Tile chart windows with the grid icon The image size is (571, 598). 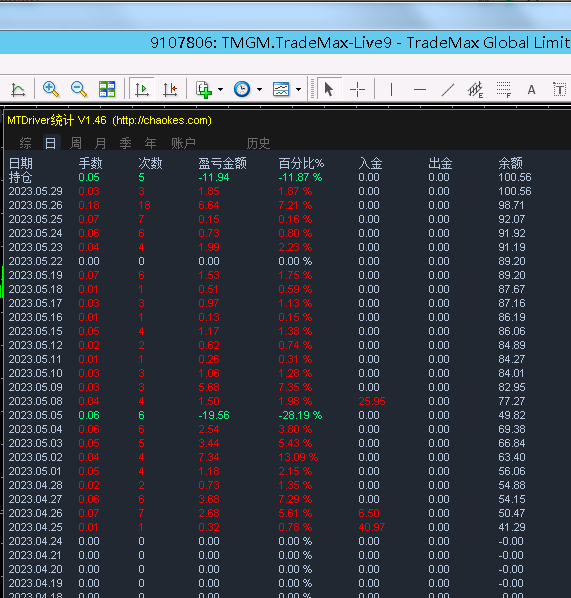pos(107,89)
